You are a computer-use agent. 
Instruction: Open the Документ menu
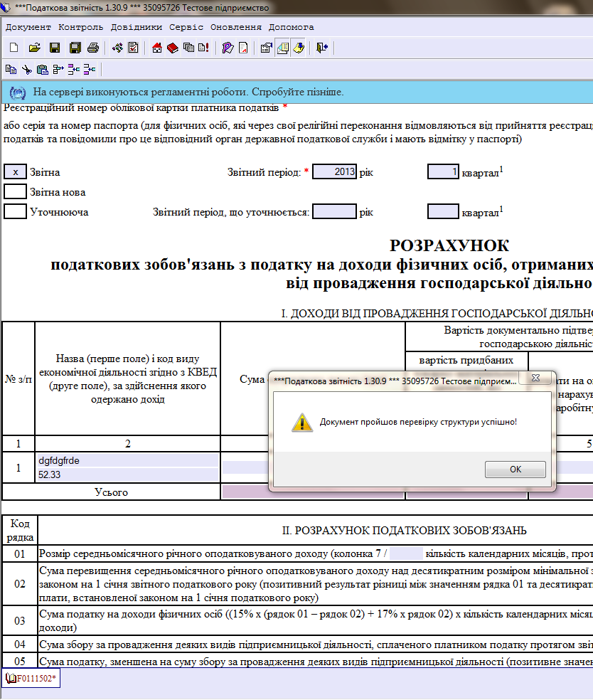[28, 27]
